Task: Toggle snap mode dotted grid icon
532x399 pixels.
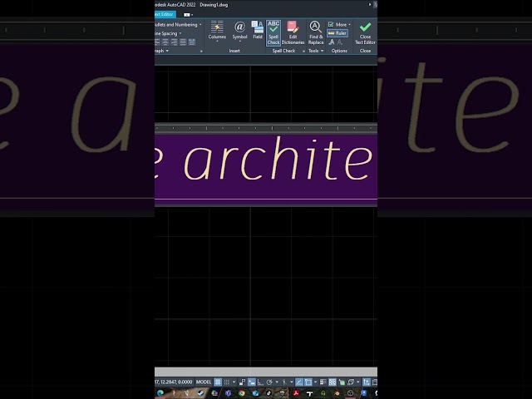Action: click(x=227, y=382)
